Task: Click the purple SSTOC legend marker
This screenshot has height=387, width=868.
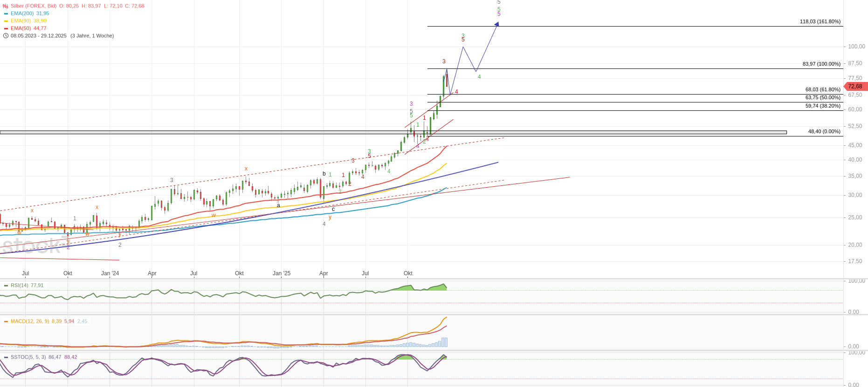Action: pos(6,357)
